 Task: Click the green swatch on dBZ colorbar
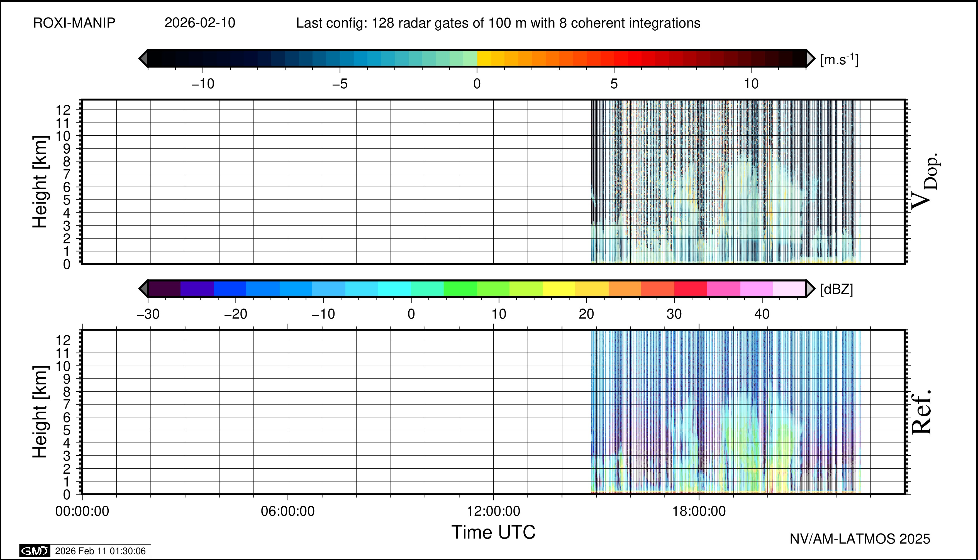460,288
